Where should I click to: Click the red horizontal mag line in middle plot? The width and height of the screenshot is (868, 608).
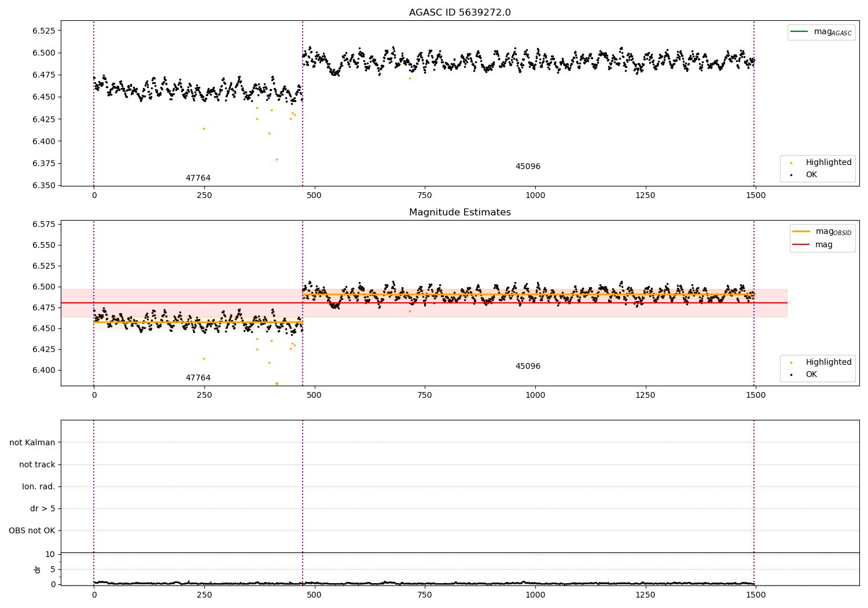pos(424,303)
